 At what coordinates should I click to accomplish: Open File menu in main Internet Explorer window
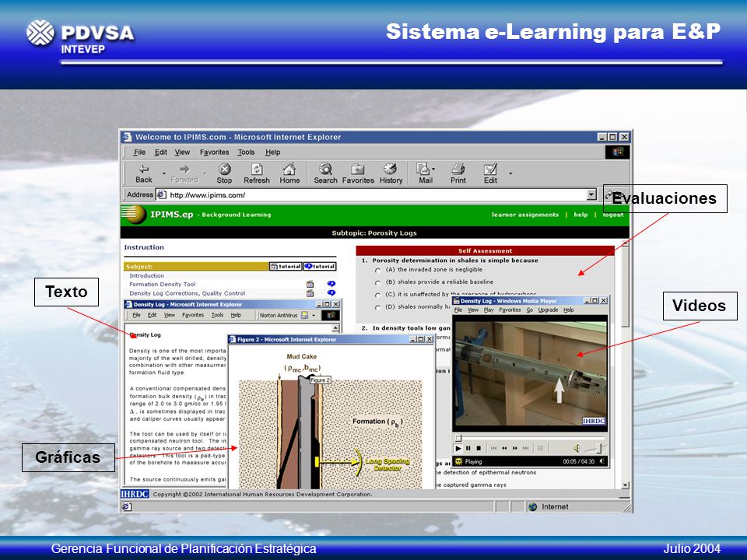(x=139, y=152)
